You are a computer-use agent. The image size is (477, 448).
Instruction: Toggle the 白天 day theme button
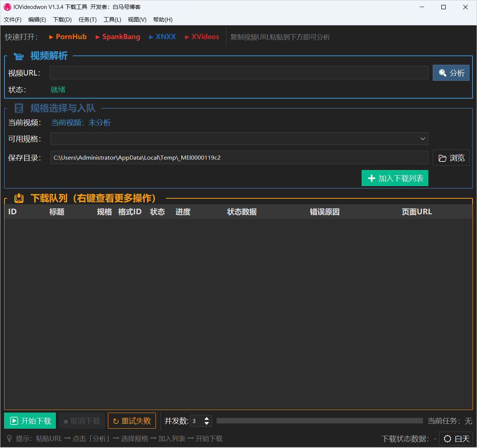[456, 439]
